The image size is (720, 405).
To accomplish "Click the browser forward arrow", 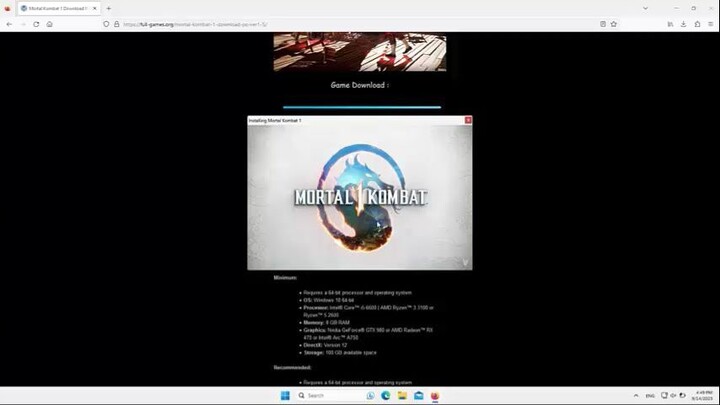I will click(x=23, y=24).
